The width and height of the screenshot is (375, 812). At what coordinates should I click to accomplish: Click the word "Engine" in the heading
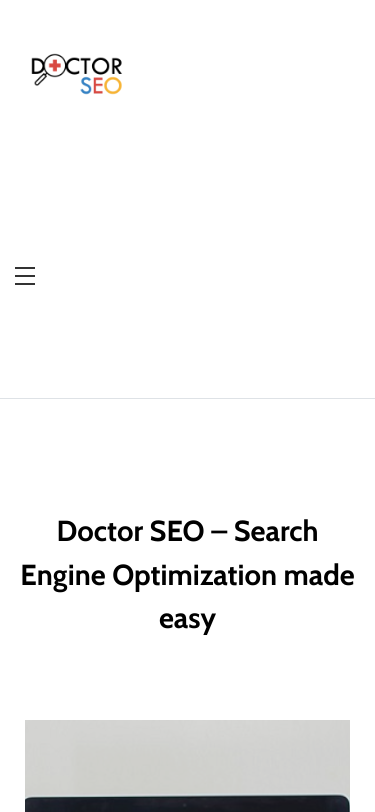(x=63, y=576)
